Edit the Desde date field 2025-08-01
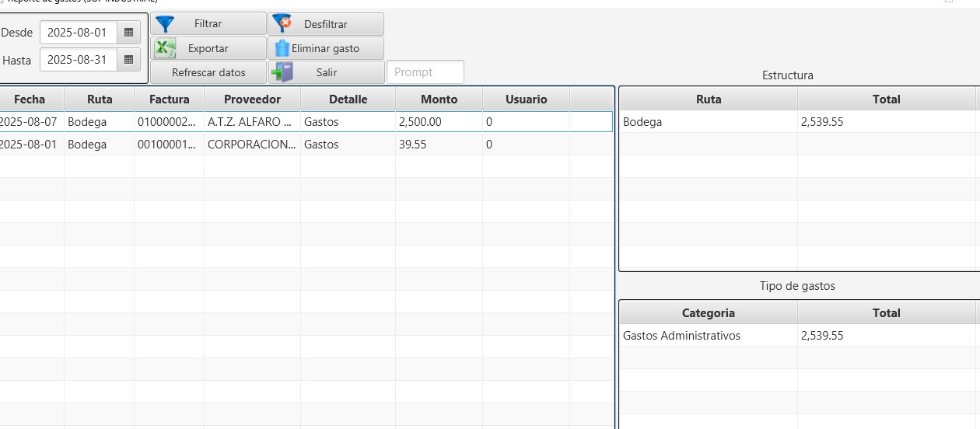 (78, 33)
